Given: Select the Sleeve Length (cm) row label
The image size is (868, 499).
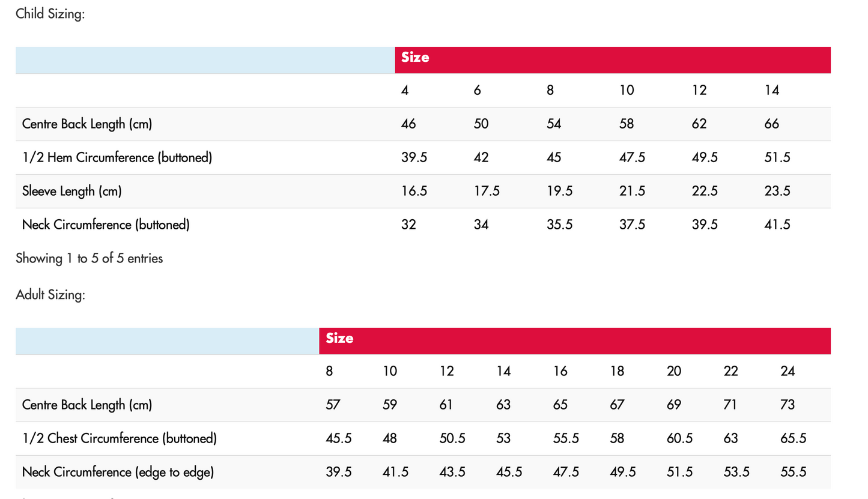Looking at the screenshot, I should [71, 192].
